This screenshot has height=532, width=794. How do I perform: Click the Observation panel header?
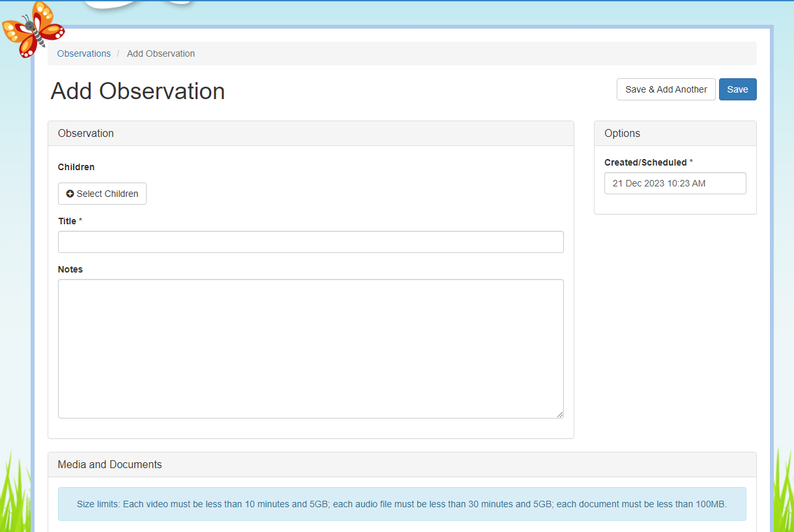click(310, 133)
